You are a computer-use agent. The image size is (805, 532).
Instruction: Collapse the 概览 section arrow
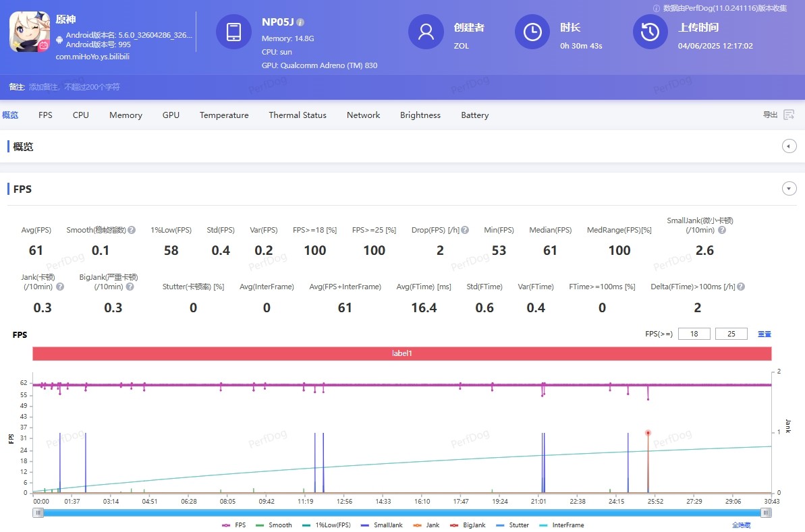pyautogui.click(x=789, y=146)
